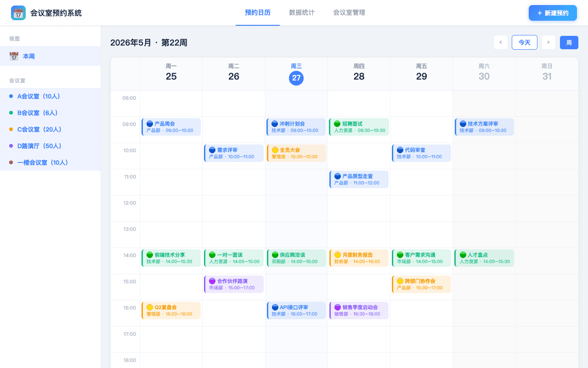Click green room icon on 招聘面试 event

[x=337, y=124]
